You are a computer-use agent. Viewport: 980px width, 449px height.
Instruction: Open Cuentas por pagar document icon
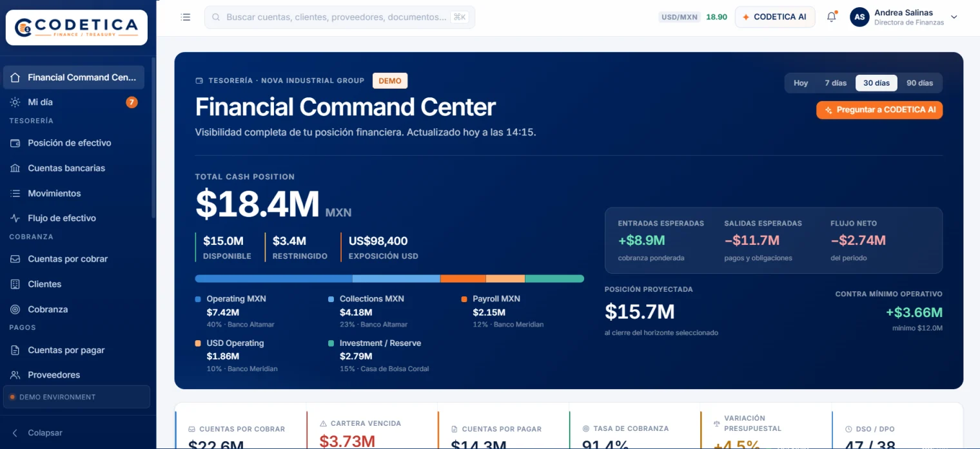point(15,350)
